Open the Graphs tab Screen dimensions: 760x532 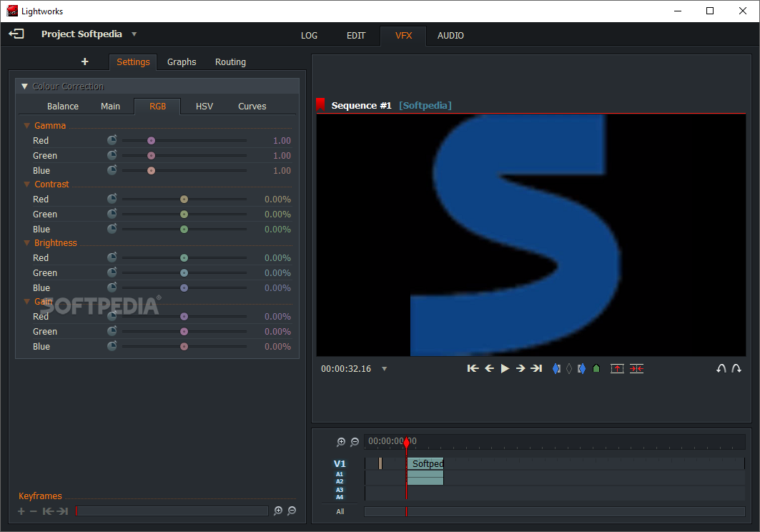tap(182, 62)
